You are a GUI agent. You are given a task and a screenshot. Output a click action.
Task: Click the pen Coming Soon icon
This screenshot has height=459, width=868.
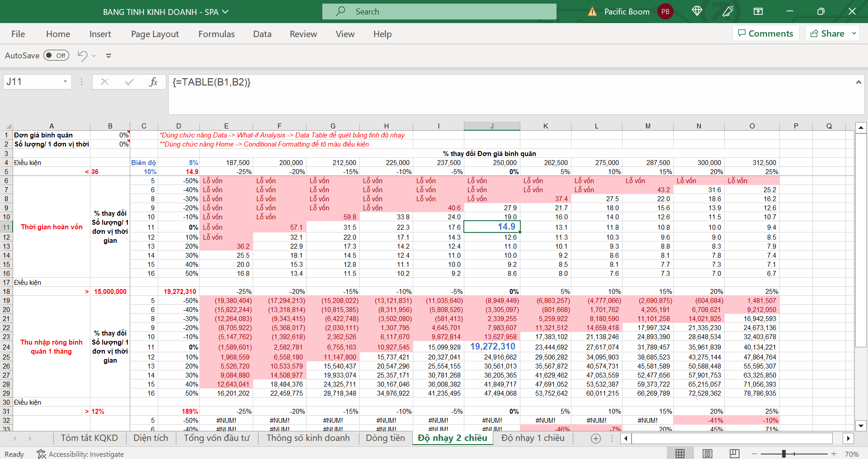(x=728, y=11)
